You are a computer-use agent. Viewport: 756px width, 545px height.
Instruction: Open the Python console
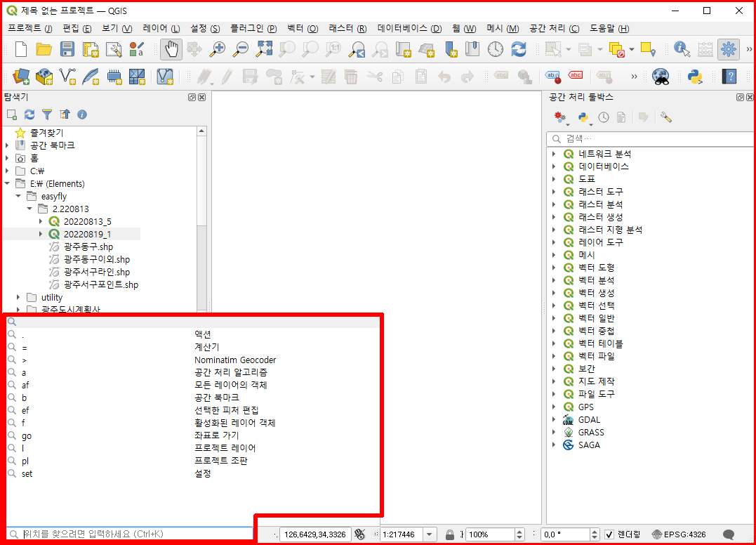pos(695,77)
